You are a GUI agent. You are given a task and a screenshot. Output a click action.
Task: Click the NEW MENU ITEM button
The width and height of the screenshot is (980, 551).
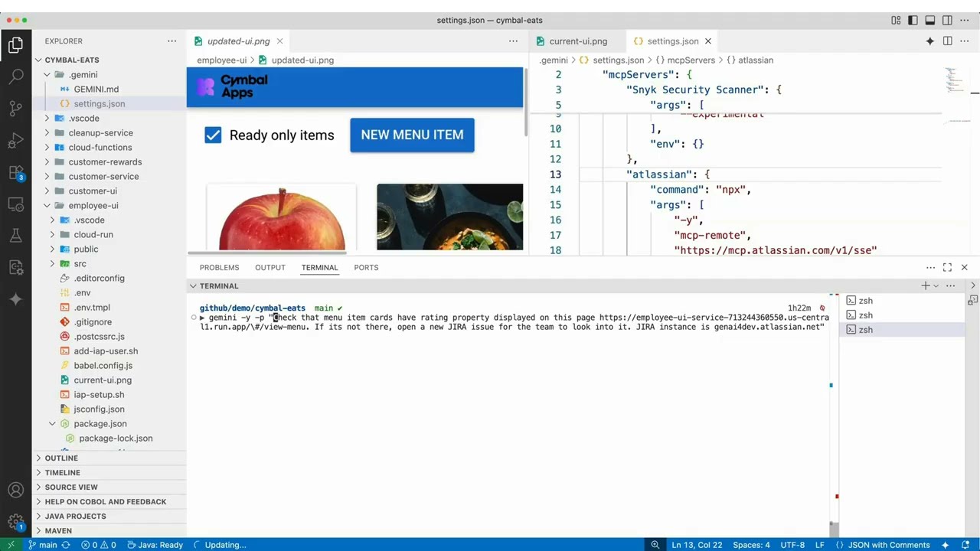pos(412,135)
